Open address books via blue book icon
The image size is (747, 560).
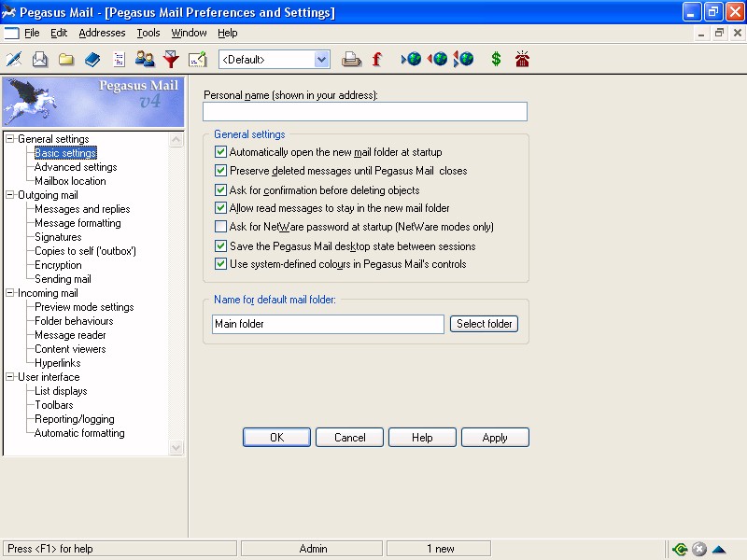tap(92, 60)
